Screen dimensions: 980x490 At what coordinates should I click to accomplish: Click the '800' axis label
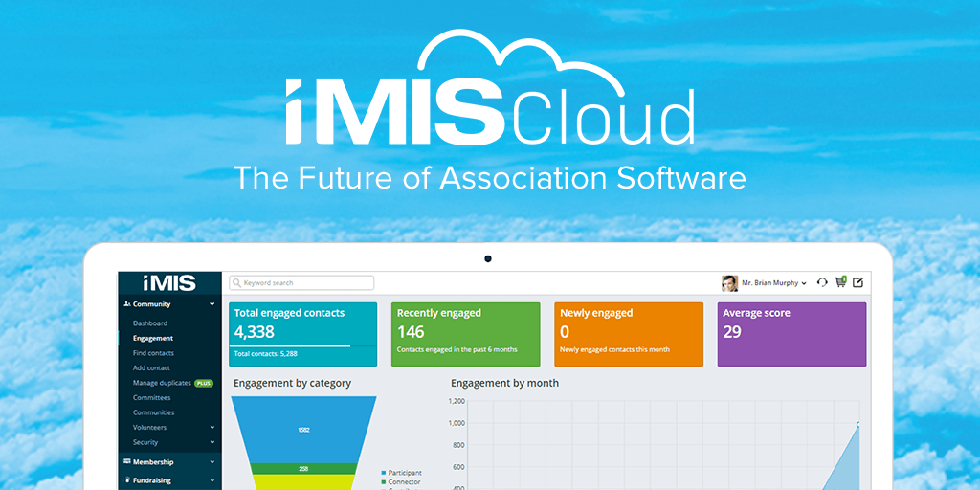(x=458, y=445)
